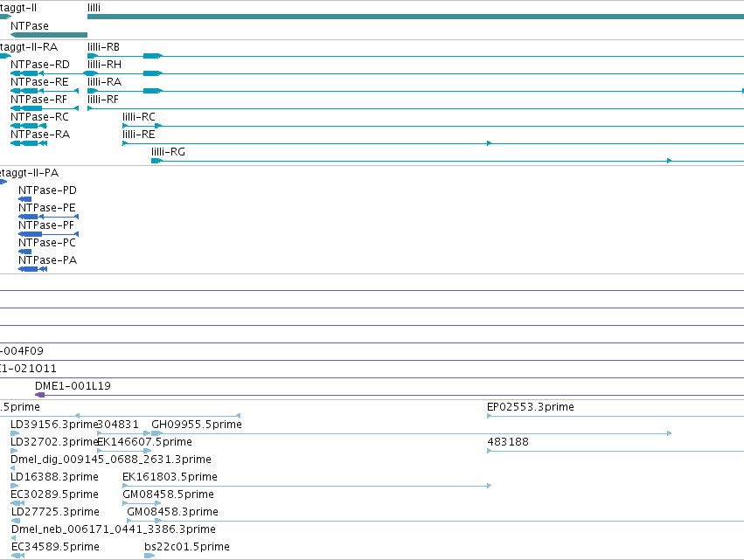Click the EK161803.5prime EST label
The width and height of the screenshot is (744, 560).
(170, 477)
